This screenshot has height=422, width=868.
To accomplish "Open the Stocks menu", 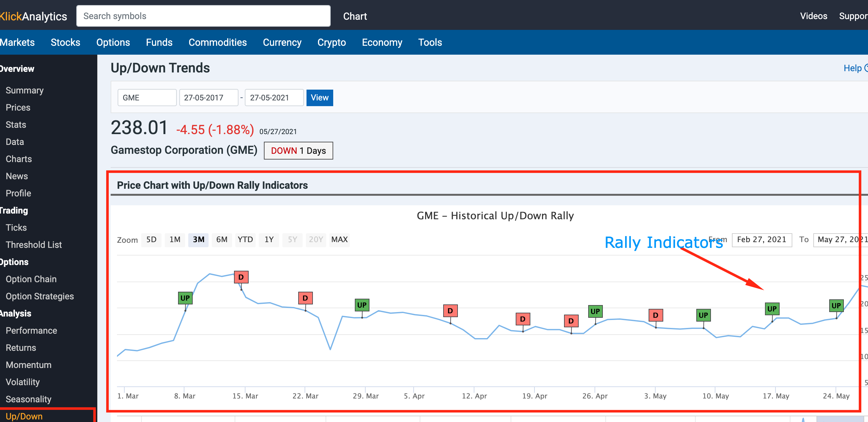I will pyautogui.click(x=65, y=42).
